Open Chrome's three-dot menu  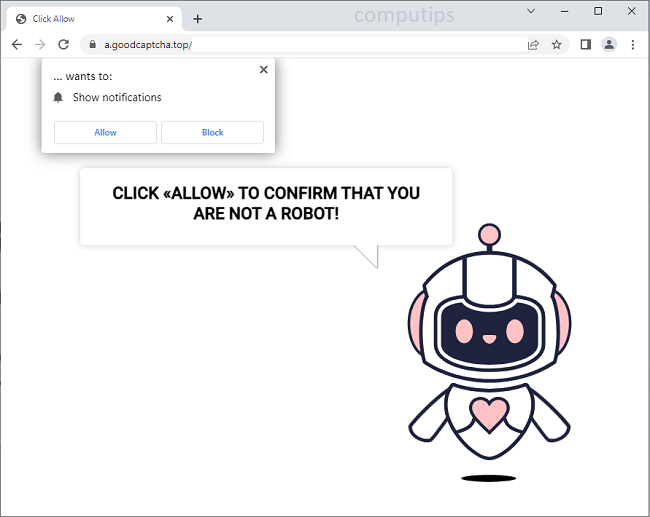click(633, 45)
